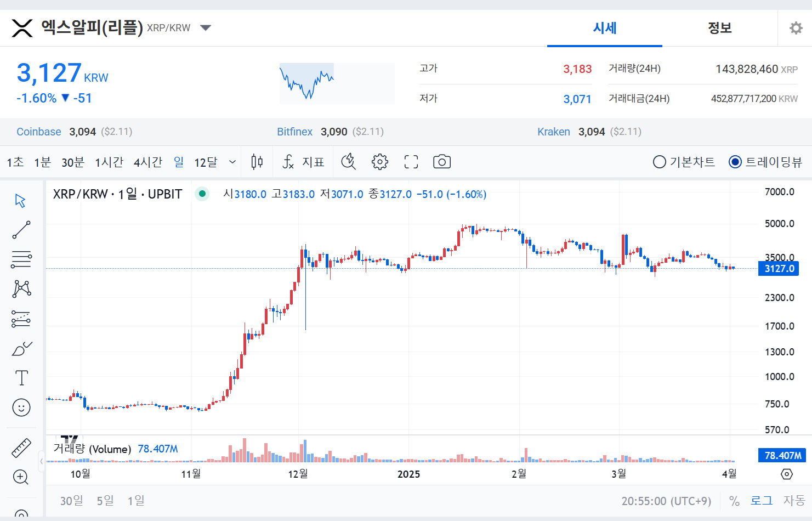Open the indicators (지표) menu
This screenshot has width=812, height=521.
coord(303,162)
